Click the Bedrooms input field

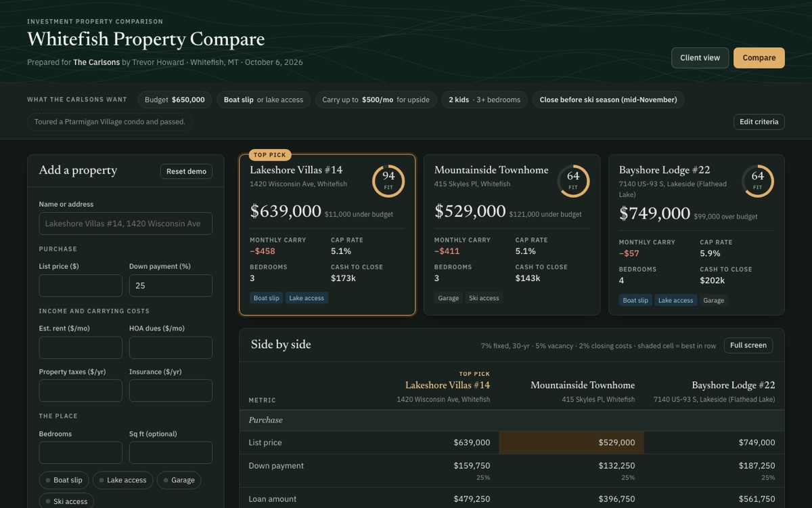pyautogui.click(x=81, y=452)
